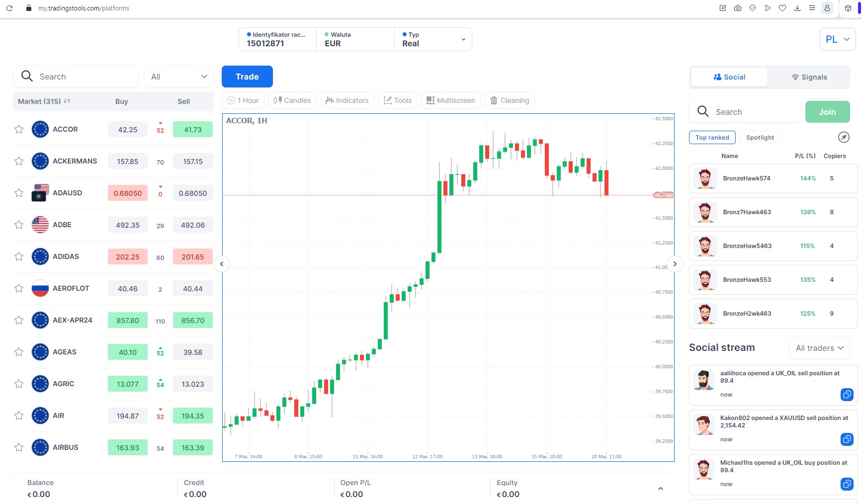The image size is (862, 504).
Task: Open the Indicators toolbar item
Action: tap(347, 100)
